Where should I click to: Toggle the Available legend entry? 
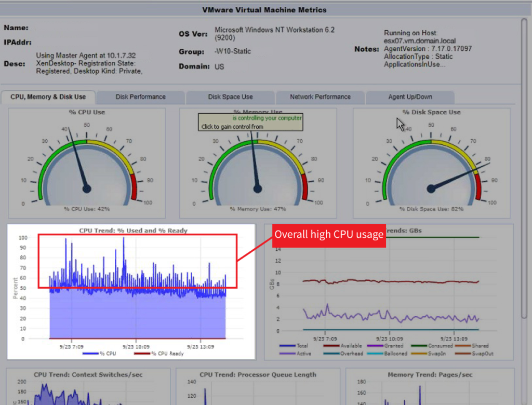(342, 346)
